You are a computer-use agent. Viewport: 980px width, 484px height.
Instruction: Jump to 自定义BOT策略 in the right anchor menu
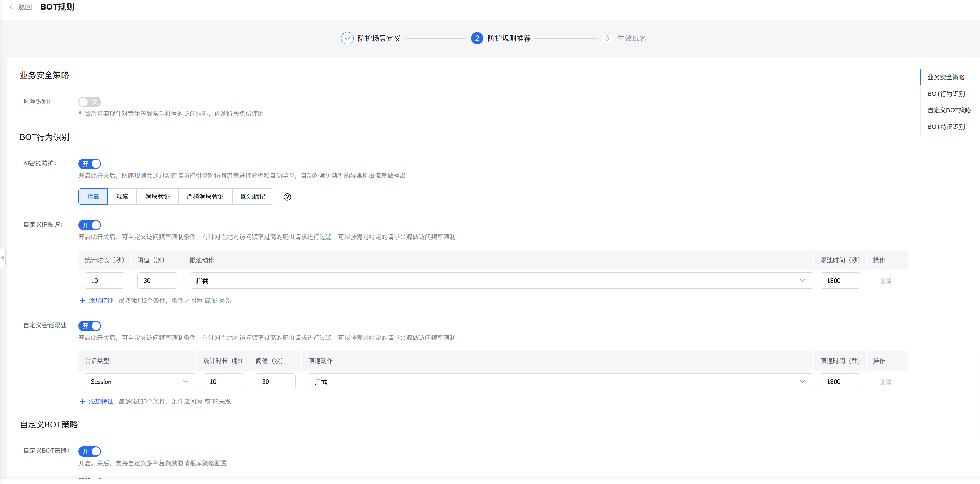click(949, 110)
